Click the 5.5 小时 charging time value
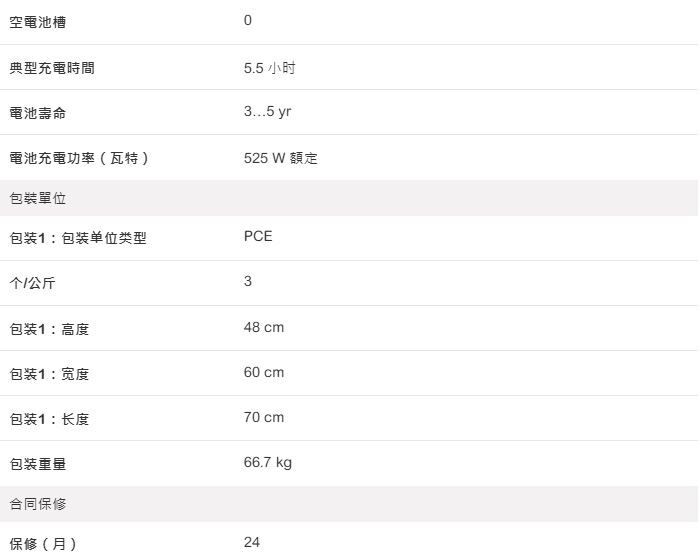The image size is (700, 555). [x=269, y=68]
